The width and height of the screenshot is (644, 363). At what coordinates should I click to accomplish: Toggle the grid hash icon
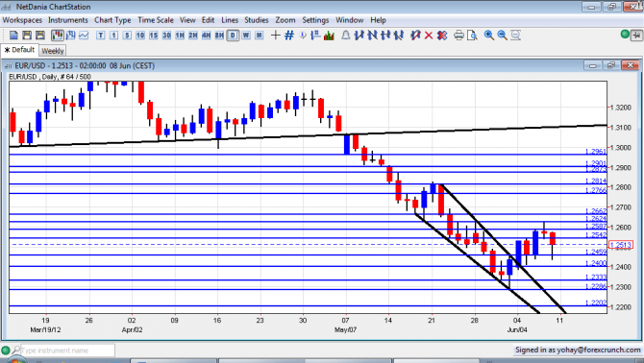[289, 36]
